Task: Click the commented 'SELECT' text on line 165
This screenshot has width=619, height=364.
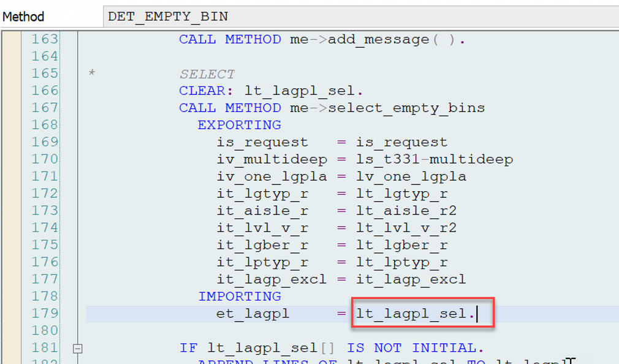Action: click(207, 74)
